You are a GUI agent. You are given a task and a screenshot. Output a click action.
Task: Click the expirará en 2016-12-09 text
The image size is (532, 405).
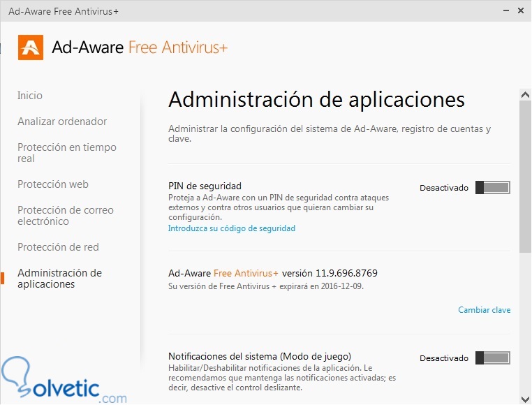321,286
